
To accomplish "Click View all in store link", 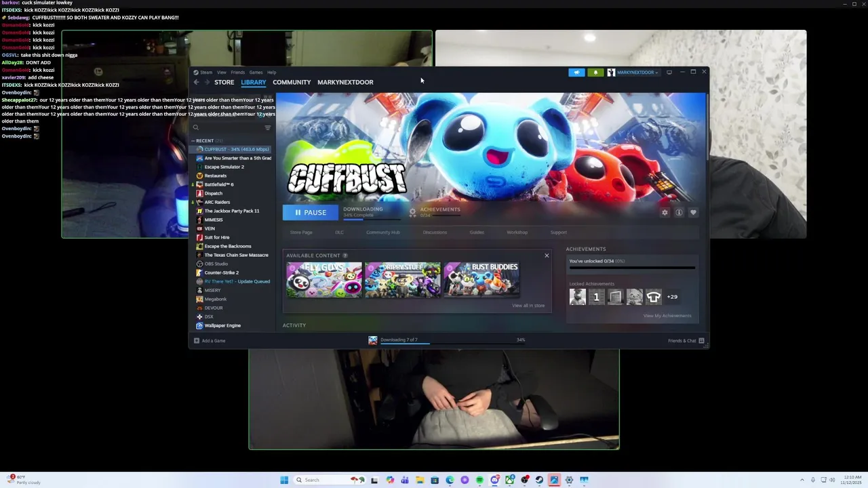I will 528,306.
